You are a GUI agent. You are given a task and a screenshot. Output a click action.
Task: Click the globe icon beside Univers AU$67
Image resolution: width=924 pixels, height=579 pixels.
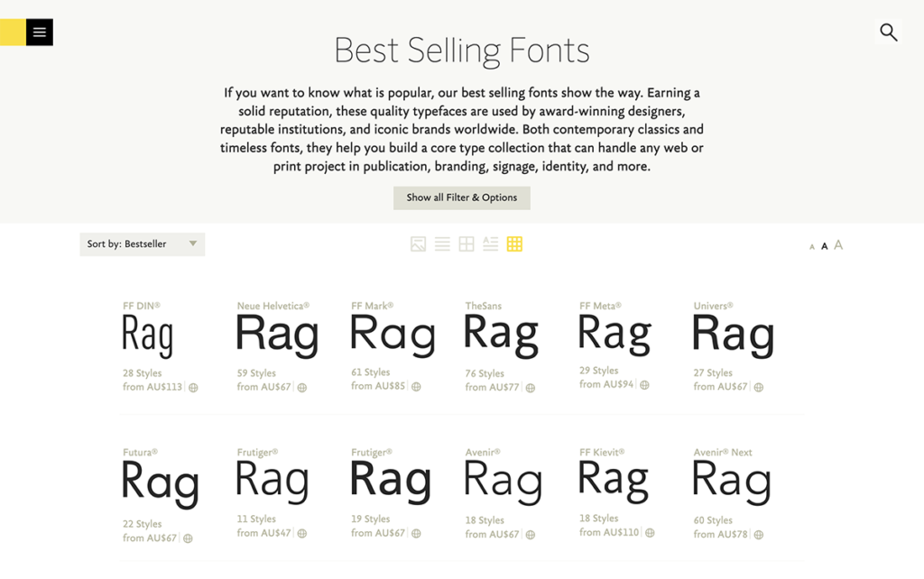tap(759, 387)
